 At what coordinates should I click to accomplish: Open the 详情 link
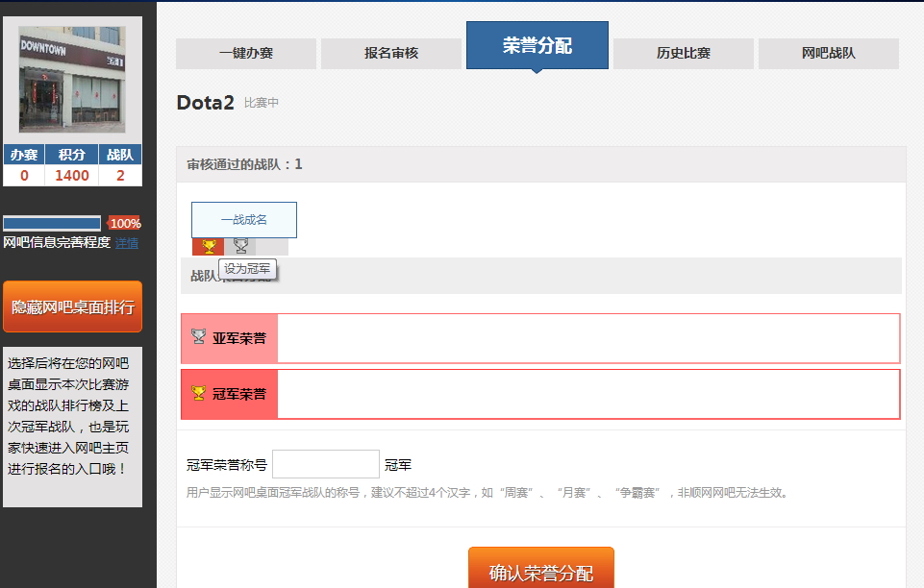127,243
